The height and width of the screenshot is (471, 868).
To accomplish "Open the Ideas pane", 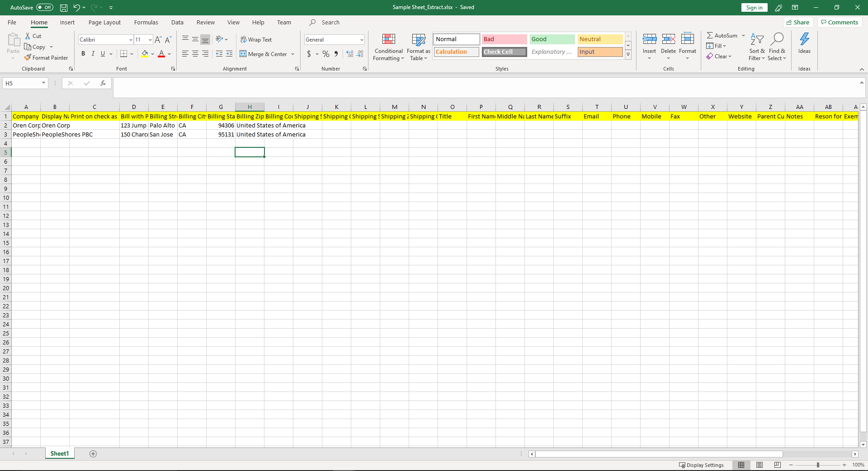I will click(804, 43).
